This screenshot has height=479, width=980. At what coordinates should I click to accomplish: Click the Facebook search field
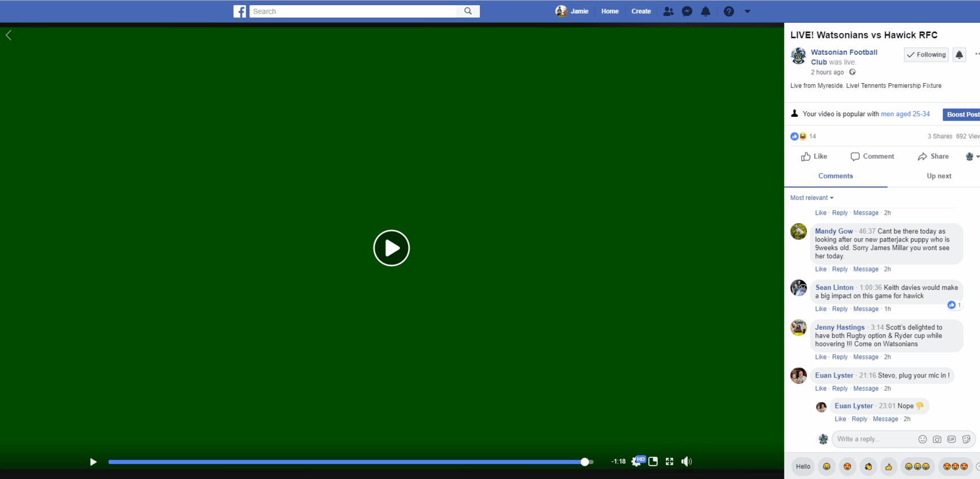[353, 11]
